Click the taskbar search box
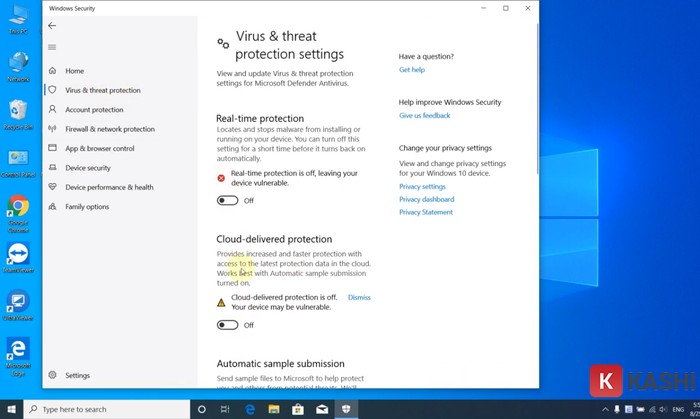The height and width of the screenshot is (419, 700). tap(107, 409)
